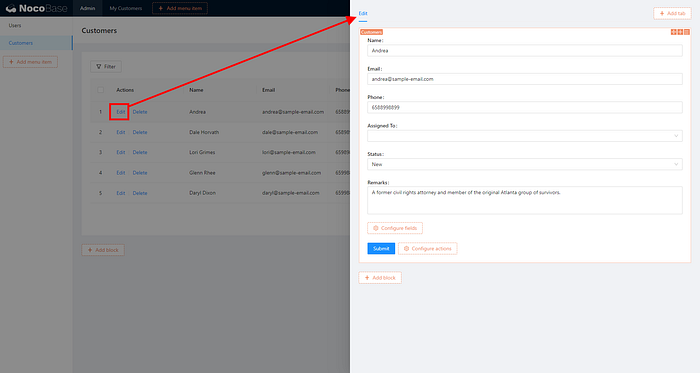Select Customers in the left sidebar

(36, 43)
